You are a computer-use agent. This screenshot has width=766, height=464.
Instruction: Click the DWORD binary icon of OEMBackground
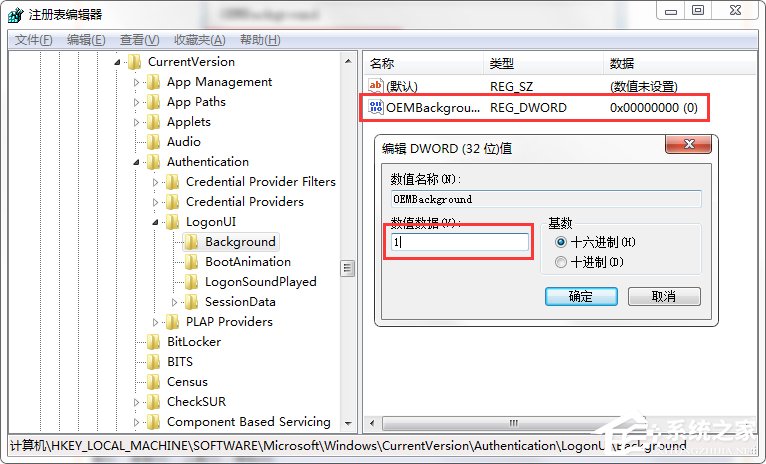376,107
